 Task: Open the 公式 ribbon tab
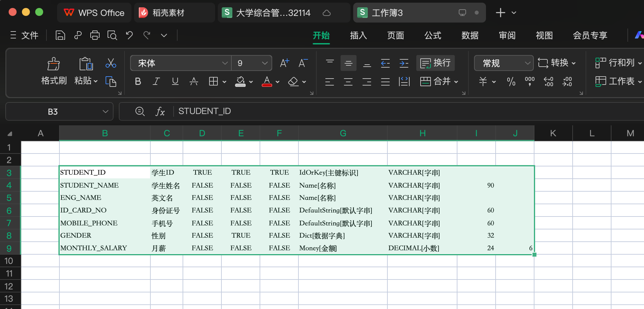tap(433, 35)
